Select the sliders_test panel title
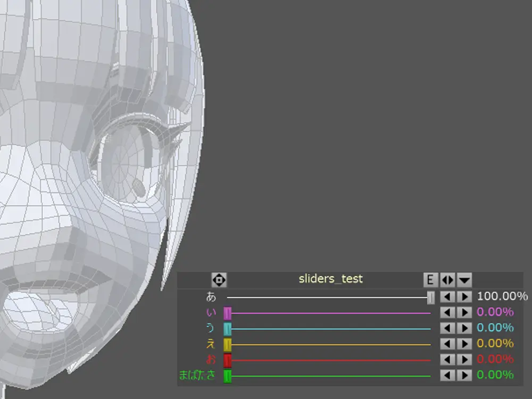Viewport: 532px width, 399px height. click(x=330, y=279)
